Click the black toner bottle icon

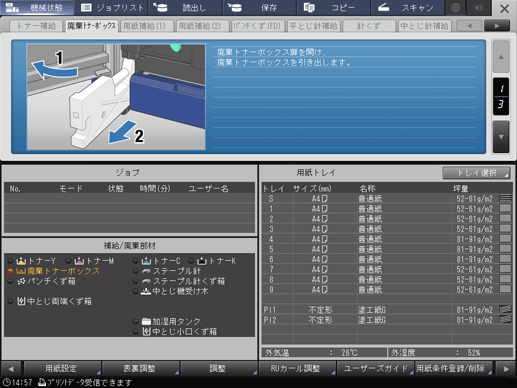(x=202, y=261)
